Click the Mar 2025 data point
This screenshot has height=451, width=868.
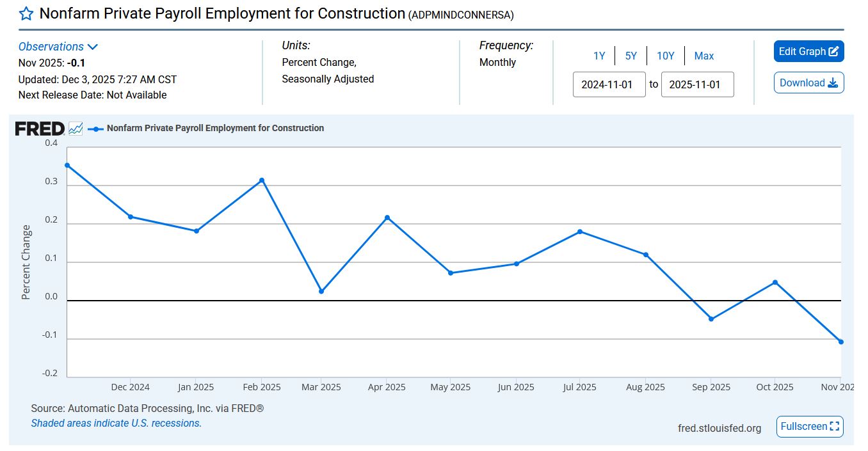coord(321,291)
